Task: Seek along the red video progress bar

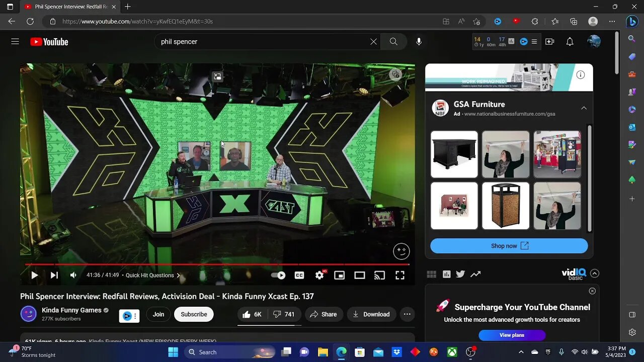Action: (217, 264)
